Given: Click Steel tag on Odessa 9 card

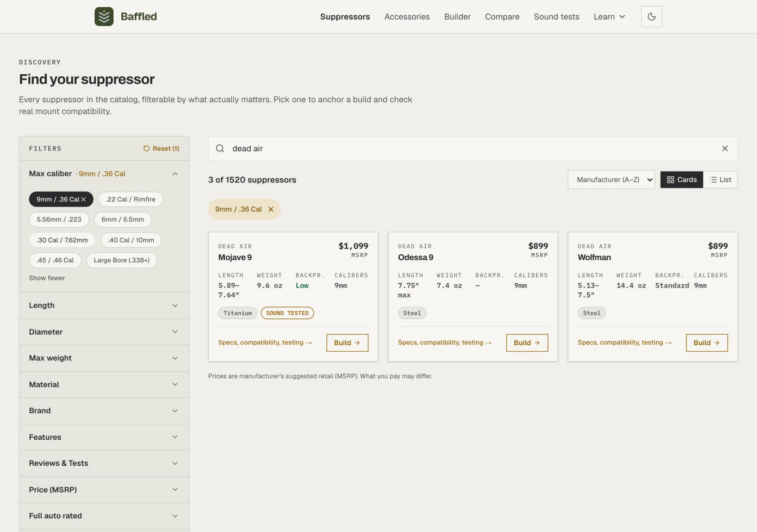Looking at the screenshot, I should [x=412, y=313].
